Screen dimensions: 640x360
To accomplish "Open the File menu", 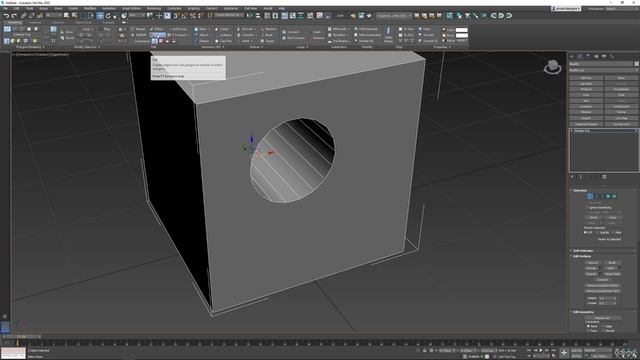I will pyautogui.click(x=5, y=8).
